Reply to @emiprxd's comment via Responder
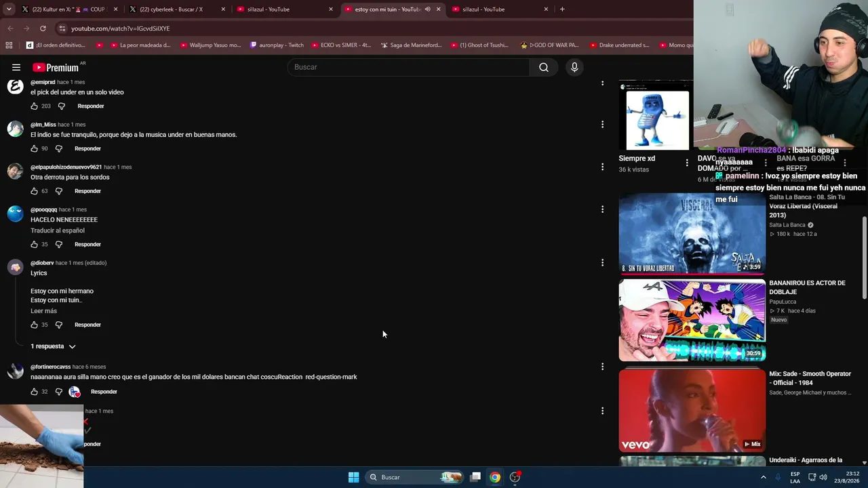Screen dimensions: 868x488 click(x=91, y=106)
